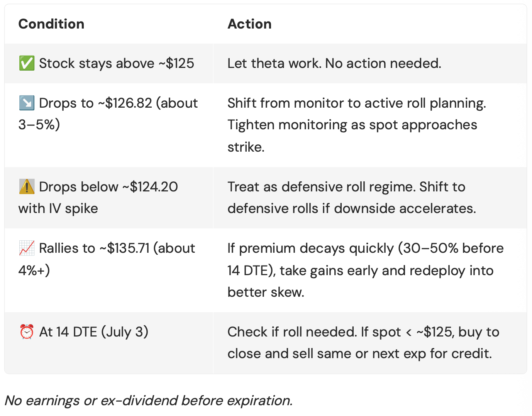Viewport: 532px width, 416px height.
Task: Click the rising chart emoji icon
Action: click(x=27, y=248)
